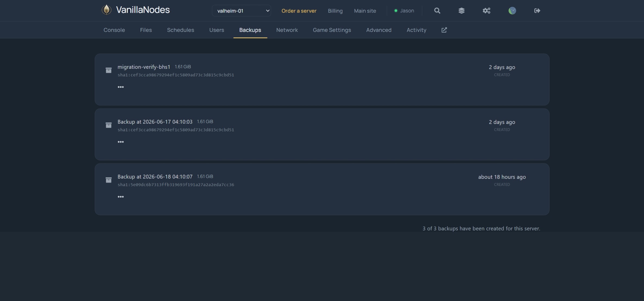Click the sign out arrow icon
644x301 pixels.
tap(537, 11)
